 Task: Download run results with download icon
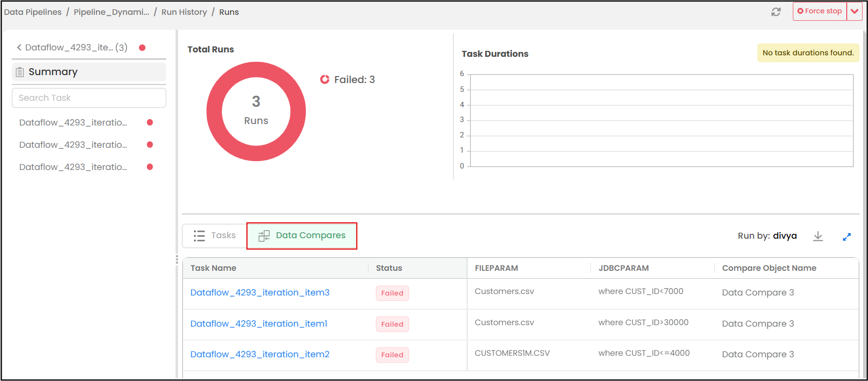(818, 236)
